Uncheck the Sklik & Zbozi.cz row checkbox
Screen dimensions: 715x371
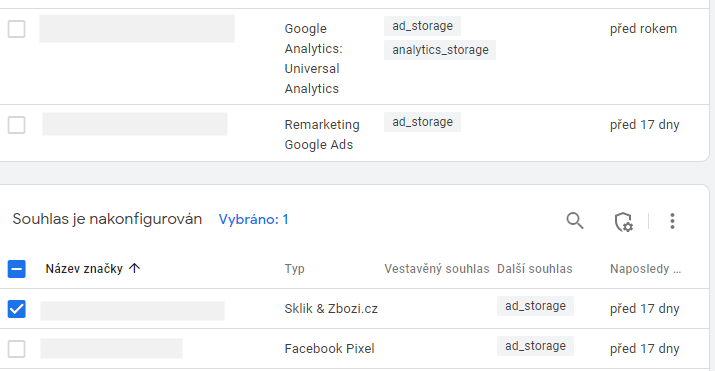click(x=16, y=309)
